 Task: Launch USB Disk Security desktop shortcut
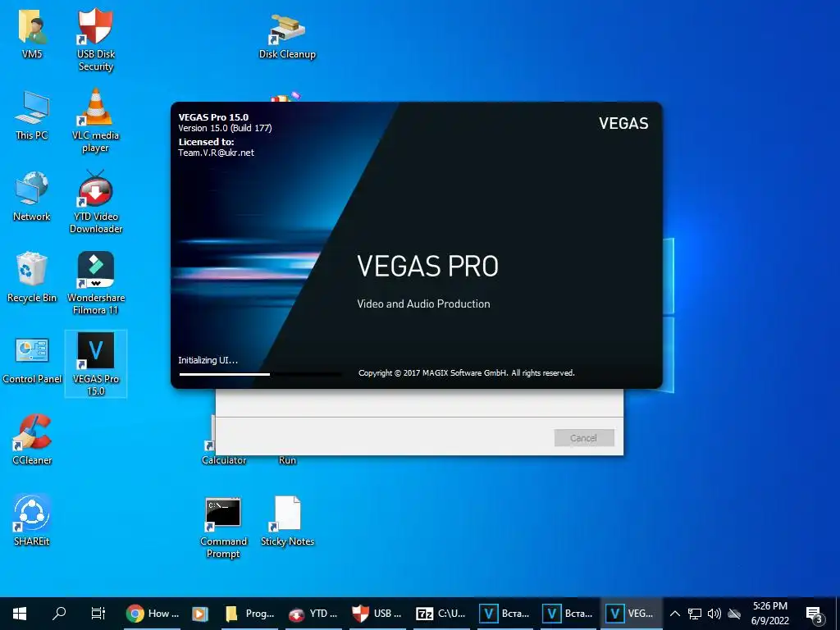(95, 39)
